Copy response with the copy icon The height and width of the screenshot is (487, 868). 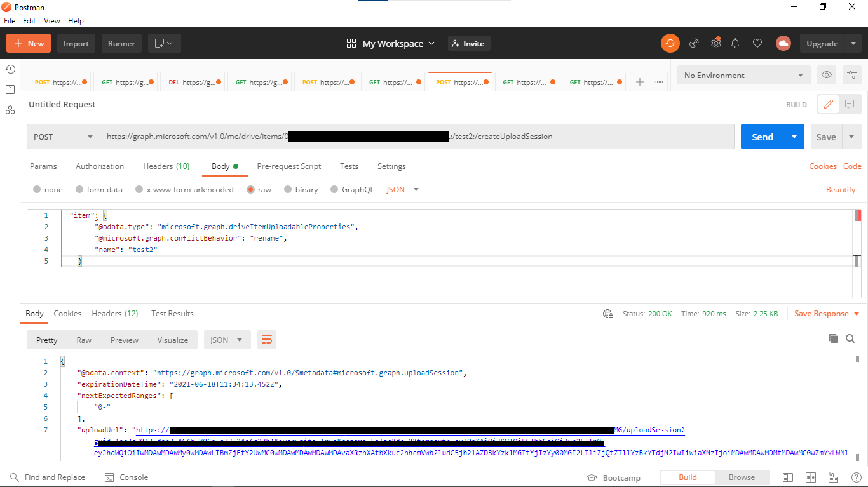click(x=834, y=338)
